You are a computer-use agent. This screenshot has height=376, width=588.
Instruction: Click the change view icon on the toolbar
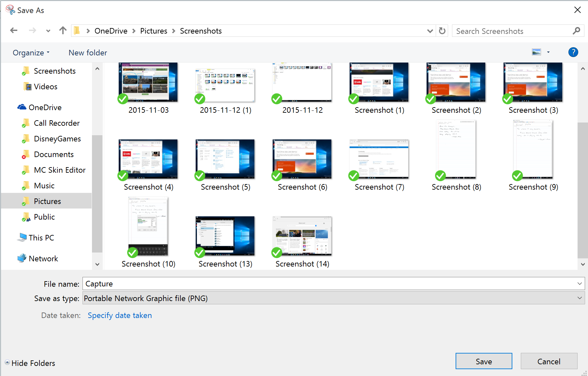click(536, 52)
